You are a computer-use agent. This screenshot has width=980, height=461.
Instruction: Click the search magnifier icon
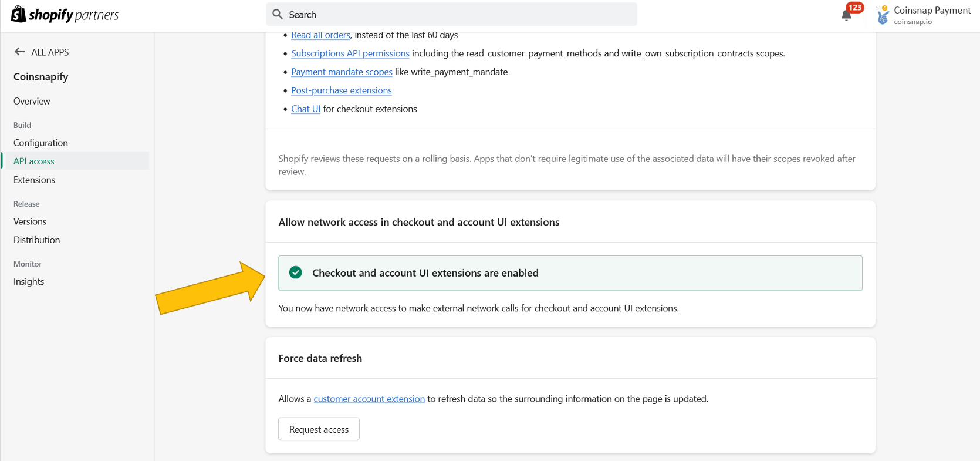click(x=278, y=14)
